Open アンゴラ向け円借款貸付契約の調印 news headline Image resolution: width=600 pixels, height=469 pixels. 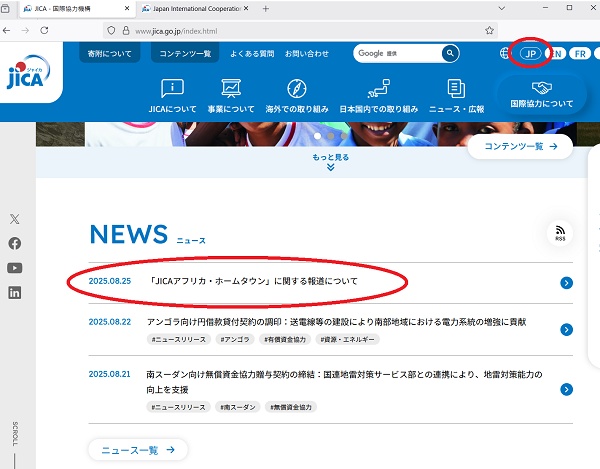coord(336,322)
